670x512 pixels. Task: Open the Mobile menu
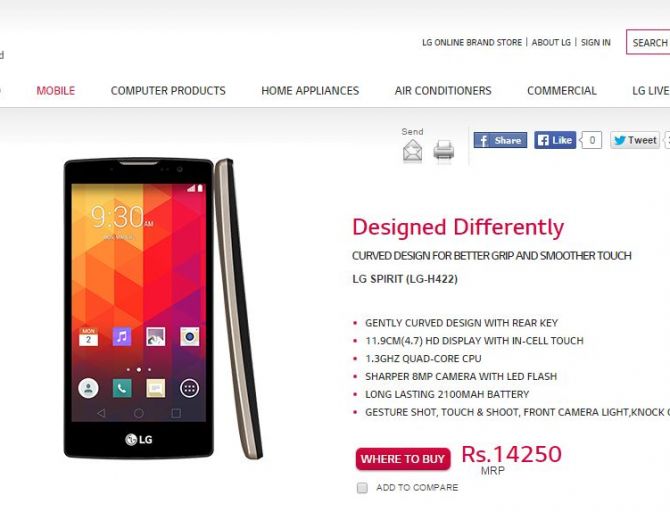(x=56, y=91)
